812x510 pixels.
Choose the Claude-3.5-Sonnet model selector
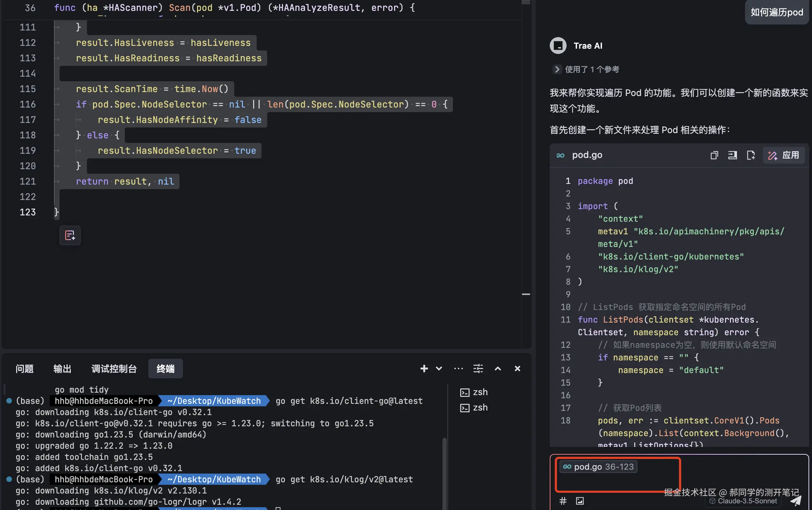coord(744,501)
